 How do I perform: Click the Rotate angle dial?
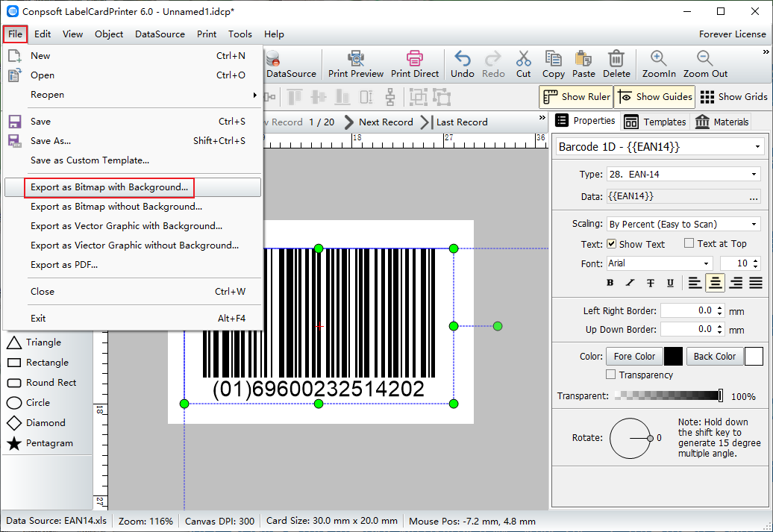[630, 438]
